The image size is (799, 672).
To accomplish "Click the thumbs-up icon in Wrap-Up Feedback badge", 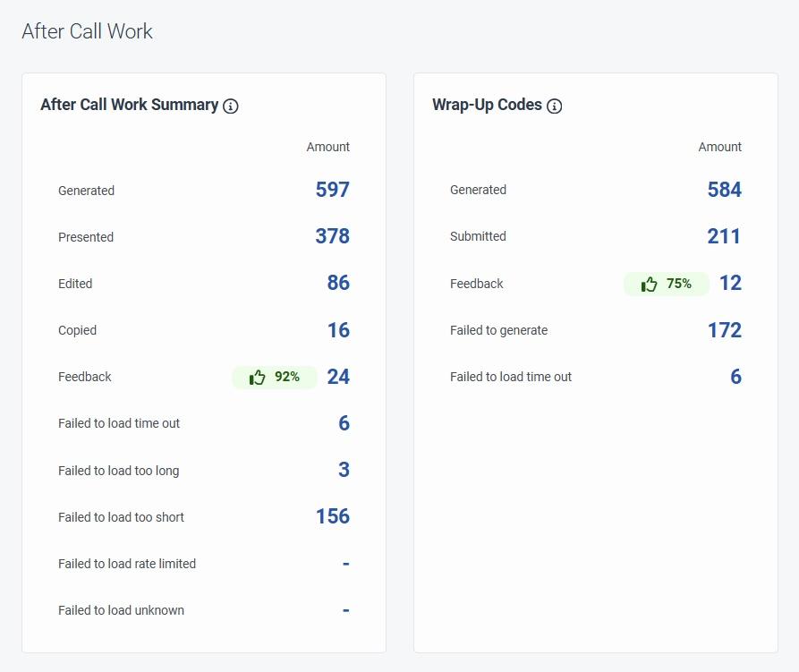I will point(648,284).
